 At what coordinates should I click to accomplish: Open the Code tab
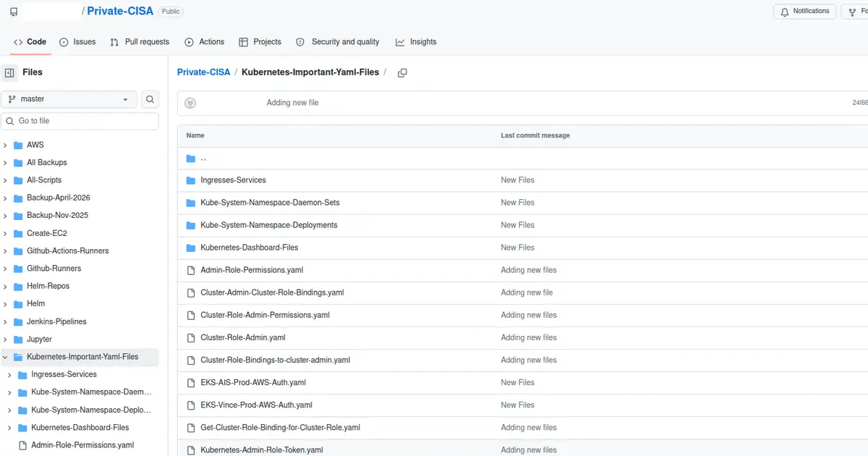30,42
